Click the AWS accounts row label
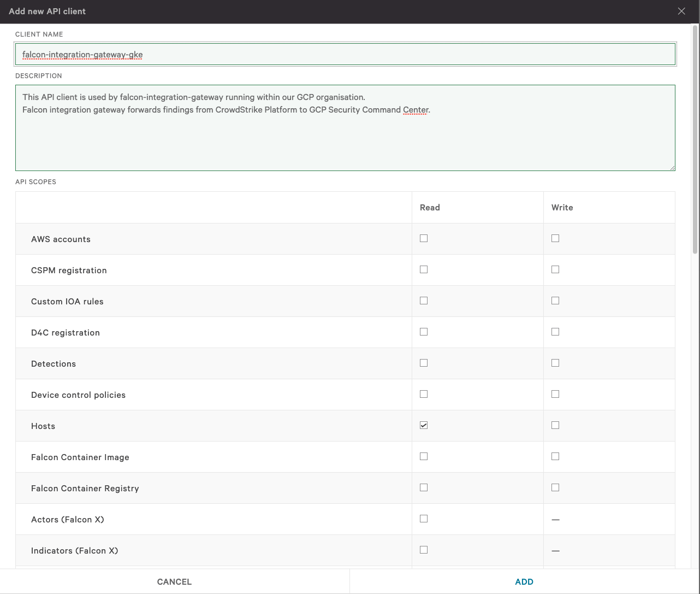The image size is (700, 594). click(61, 239)
